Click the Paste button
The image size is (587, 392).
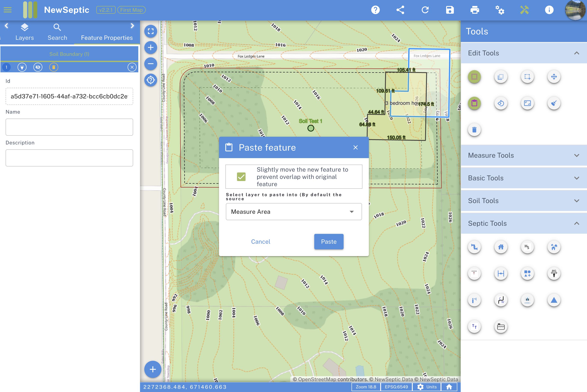pos(328,241)
